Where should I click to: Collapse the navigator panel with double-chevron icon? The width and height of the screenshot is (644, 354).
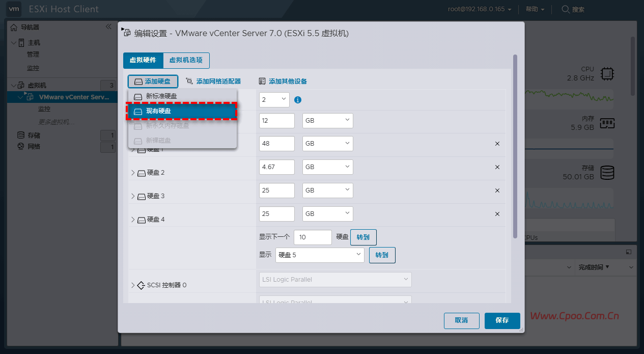point(108,26)
